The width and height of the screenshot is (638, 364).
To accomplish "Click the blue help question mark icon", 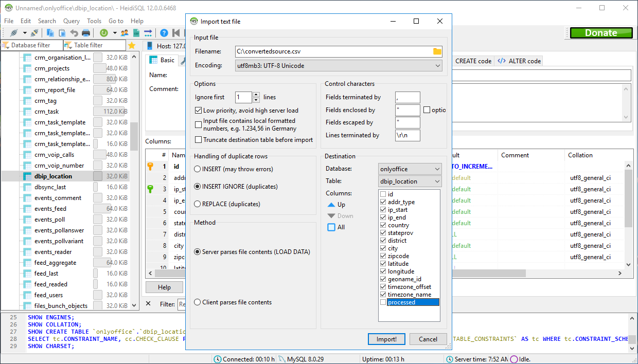I will (x=164, y=33).
